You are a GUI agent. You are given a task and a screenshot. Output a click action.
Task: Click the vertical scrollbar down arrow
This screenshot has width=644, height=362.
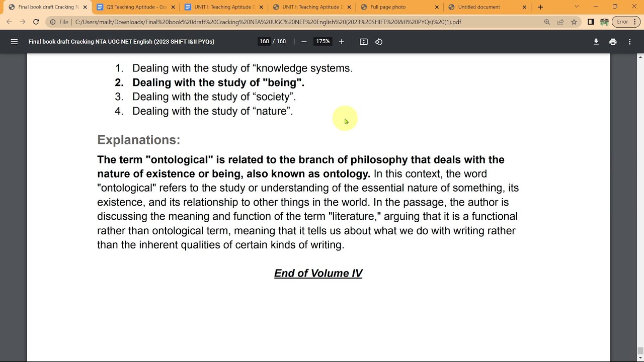point(640,358)
